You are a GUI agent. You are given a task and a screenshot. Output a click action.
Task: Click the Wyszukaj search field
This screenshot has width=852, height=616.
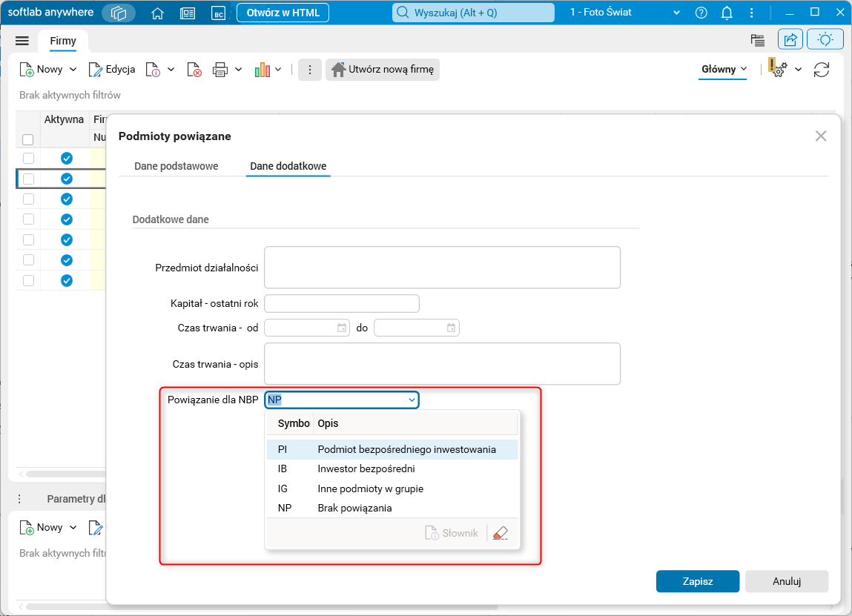point(473,13)
